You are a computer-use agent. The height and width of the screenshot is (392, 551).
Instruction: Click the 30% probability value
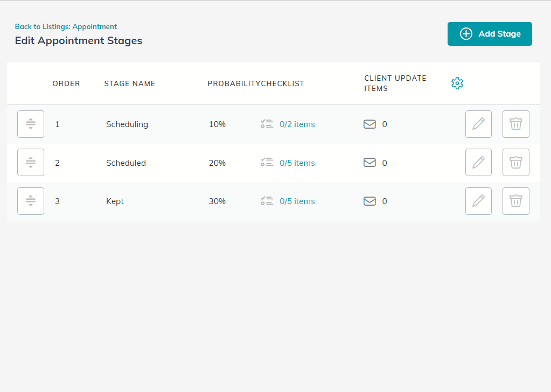click(217, 201)
